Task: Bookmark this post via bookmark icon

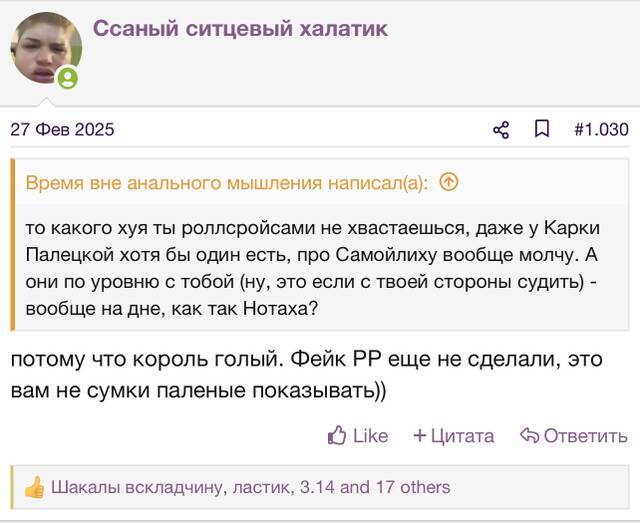Action: [542, 129]
